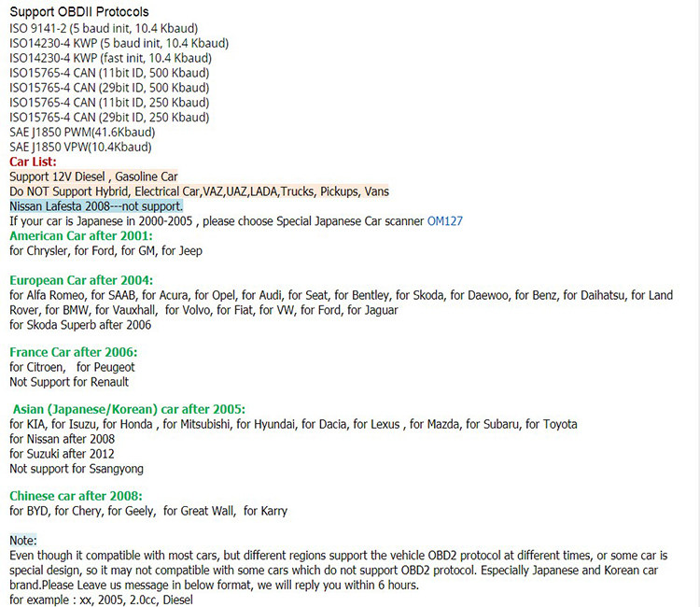Select the 'Support OBDII Protocols' heading
Screen dimensions: 700x607
pos(79,12)
